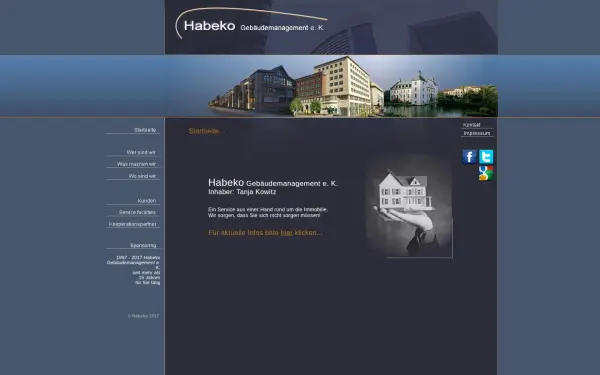Image resolution: width=600 pixels, height=375 pixels.
Task: Open the 'Wo sind wir' page
Action: click(x=142, y=176)
